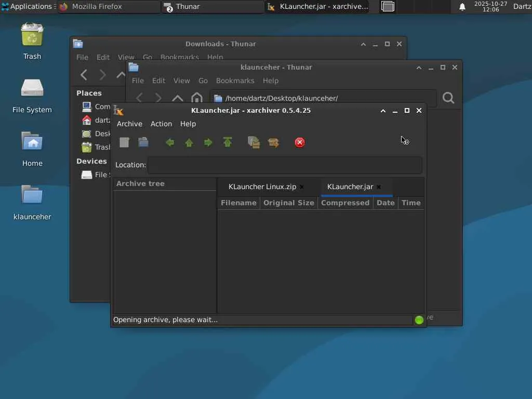The height and width of the screenshot is (399, 532).
Task: Sort by the Compressed column header
Action: pos(345,203)
